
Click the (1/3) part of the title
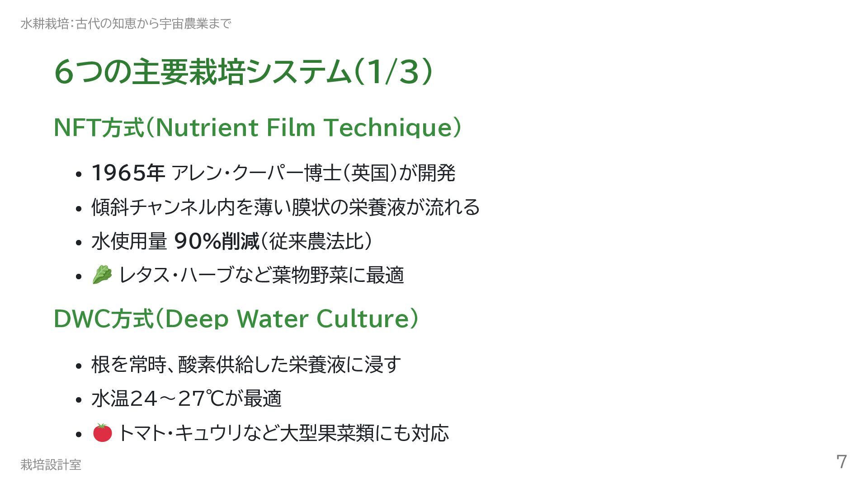tap(392, 72)
